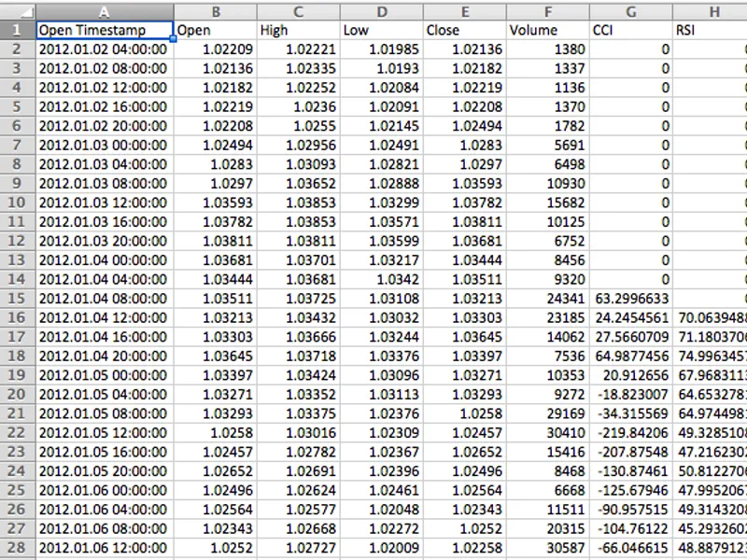Click Volume value 30587
This screenshot has width=747, height=560.
(x=548, y=548)
